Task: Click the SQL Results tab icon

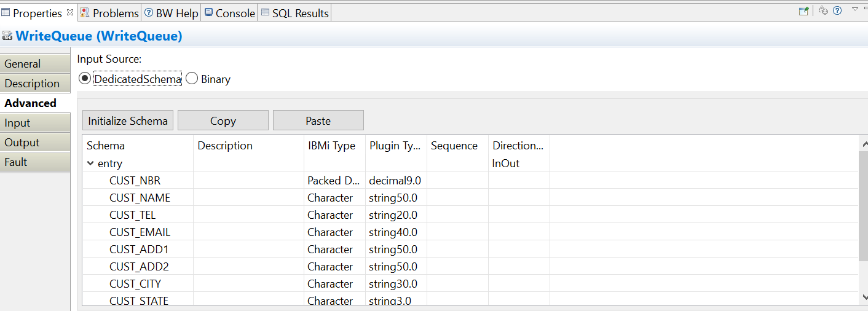Action: click(x=265, y=13)
